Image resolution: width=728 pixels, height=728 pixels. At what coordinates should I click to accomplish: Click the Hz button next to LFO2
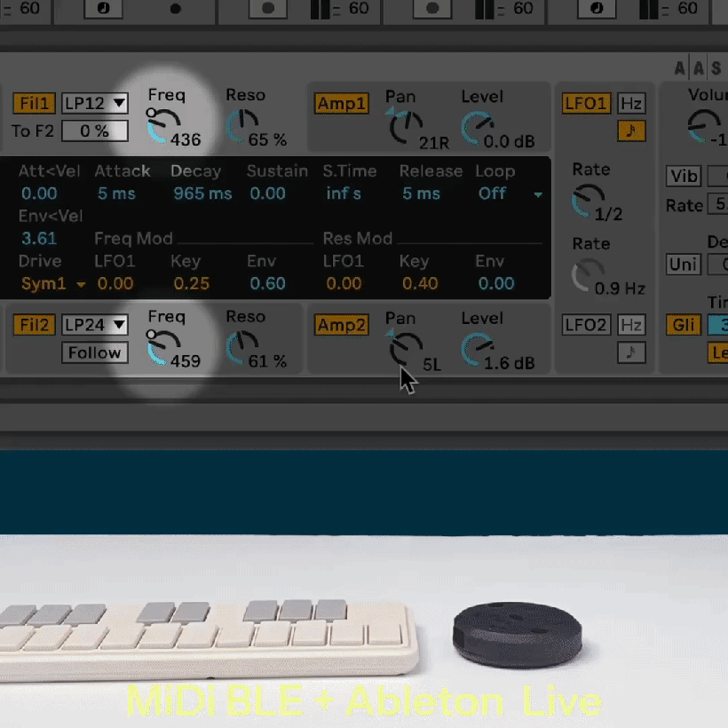pos(631,325)
